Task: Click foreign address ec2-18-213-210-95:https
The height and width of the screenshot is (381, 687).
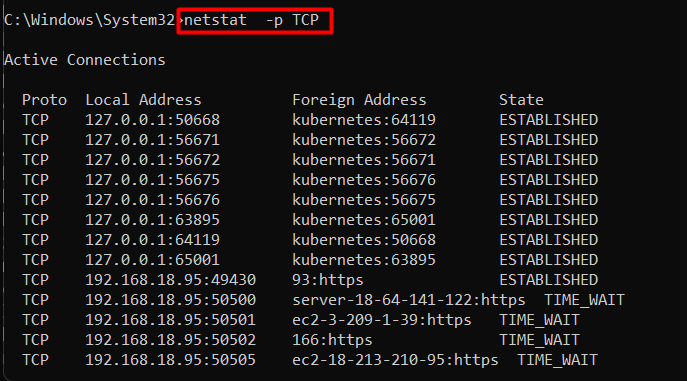Action: [395, 360]
